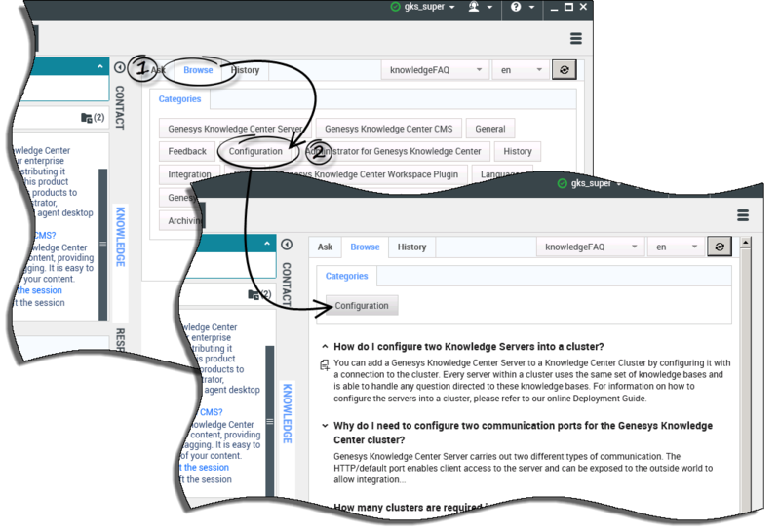Select Categories tab in front window
The height and width of the screenshot is (532, 780).
tap(347, 276)
